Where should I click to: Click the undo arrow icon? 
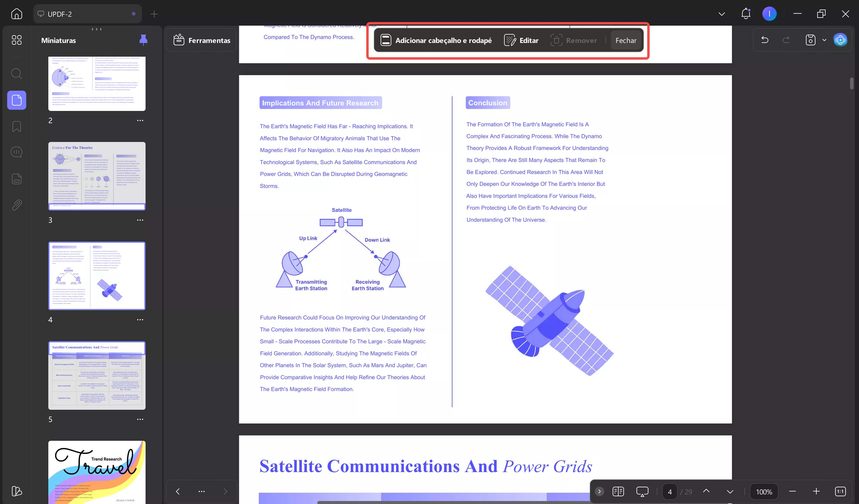pos(764,40)
